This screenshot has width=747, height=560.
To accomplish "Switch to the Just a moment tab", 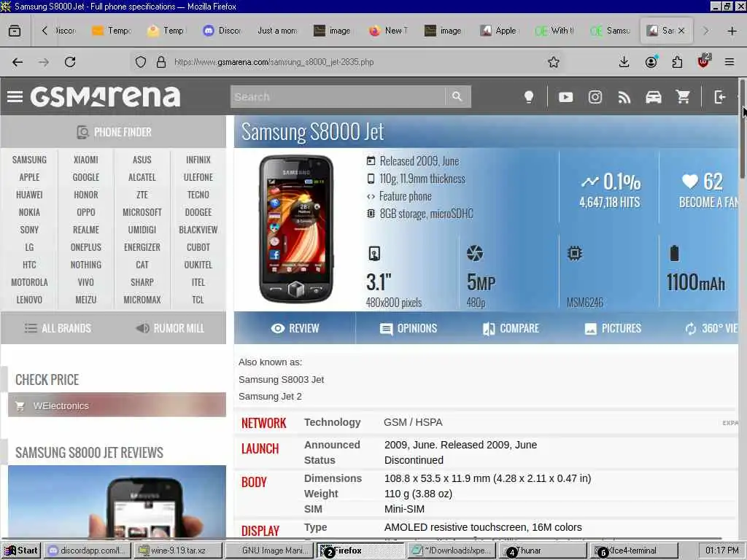I will [x=277, y=31].
